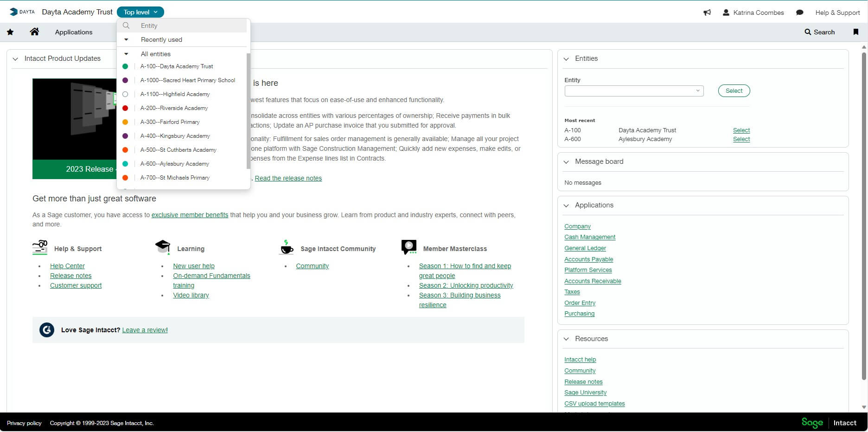Open the Purchasing link
The height and width of the screenshot is (432, 868).
point(580,314)
